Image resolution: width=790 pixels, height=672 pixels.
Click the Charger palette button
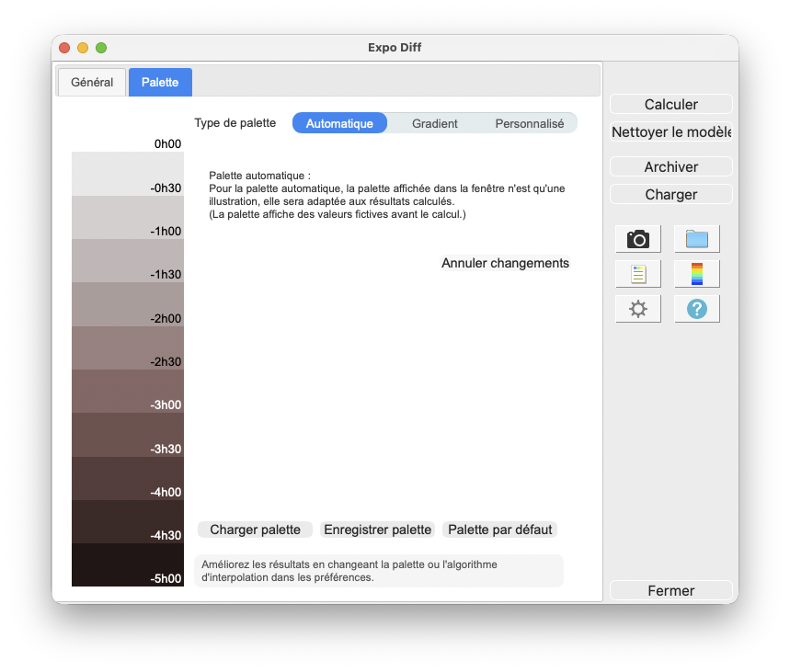coord(255,530)
